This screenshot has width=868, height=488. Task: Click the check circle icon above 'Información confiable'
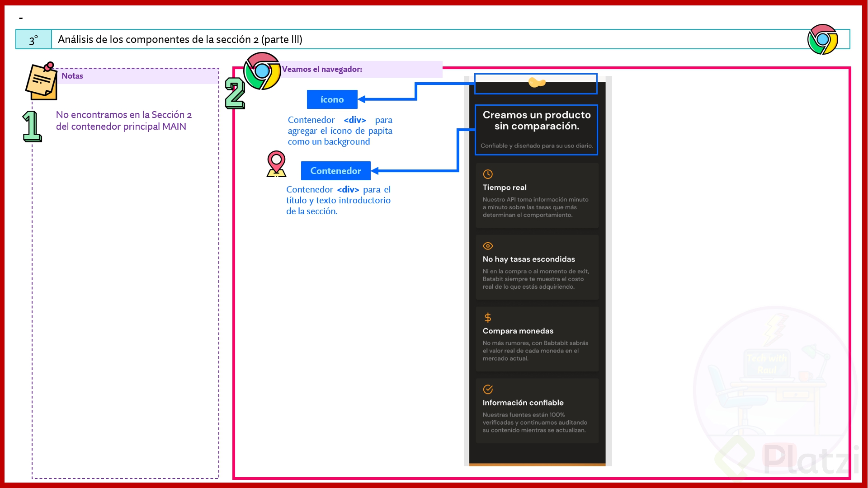coord(488,389)
